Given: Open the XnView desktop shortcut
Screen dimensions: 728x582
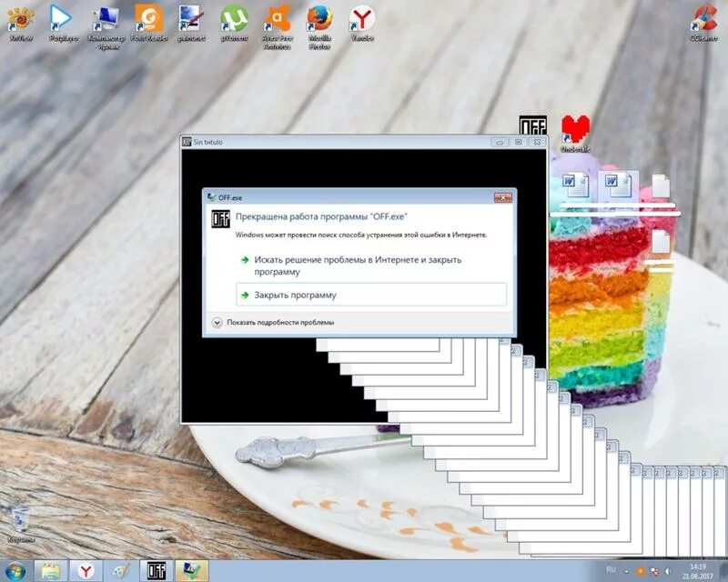Looking at the screenshot, I should point(21,25).
